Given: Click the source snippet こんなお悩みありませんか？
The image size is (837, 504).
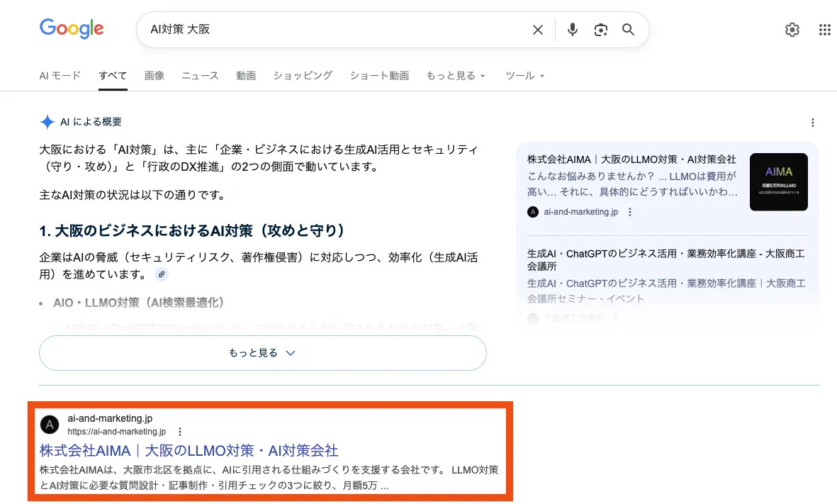Looking at the screenshot, I should click(633, 184).
